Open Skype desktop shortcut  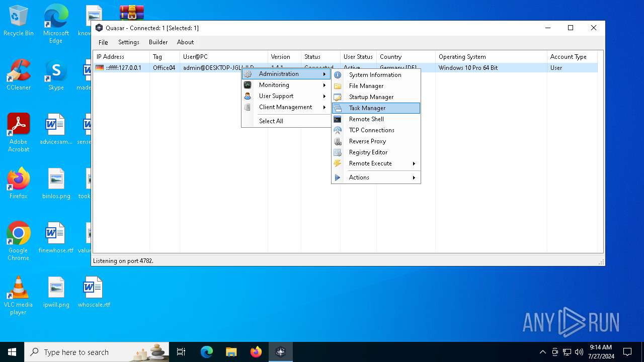(56, 75)
